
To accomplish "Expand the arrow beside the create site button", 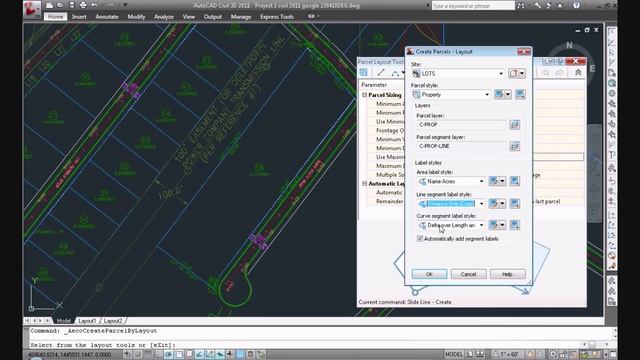I will (x=522, y=73).
